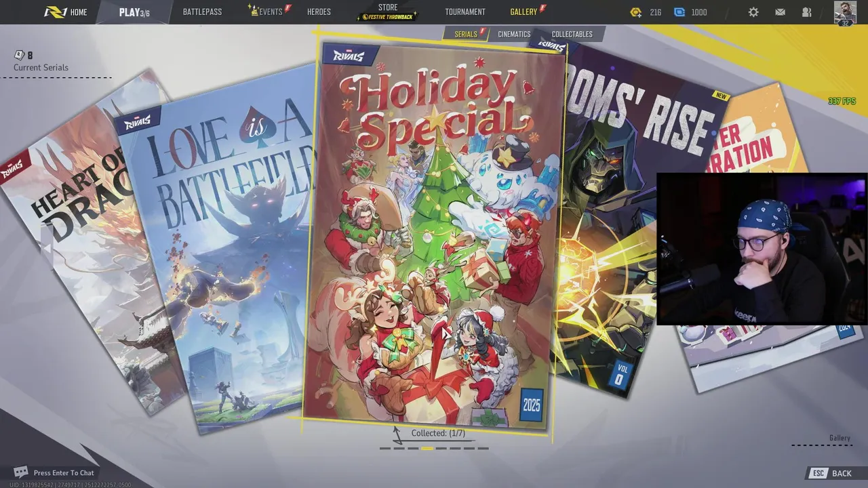Screen dimensions: 868x488
Task: Click Press Enter To Chat field
Action: [64, 473]
